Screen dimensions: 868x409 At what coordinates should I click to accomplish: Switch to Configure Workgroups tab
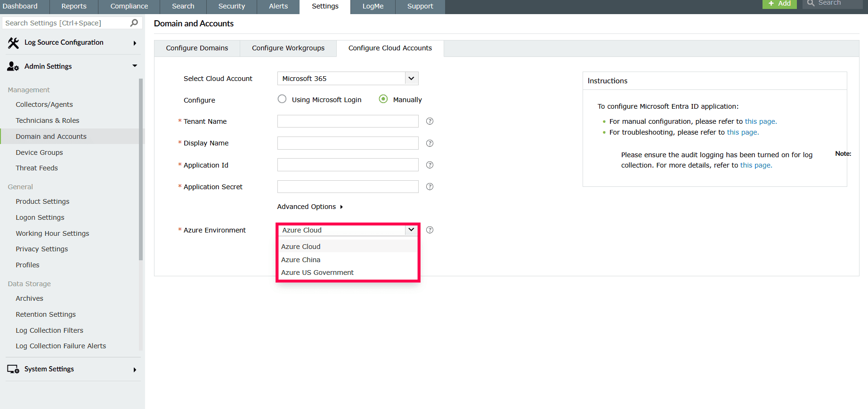point(288,48)
